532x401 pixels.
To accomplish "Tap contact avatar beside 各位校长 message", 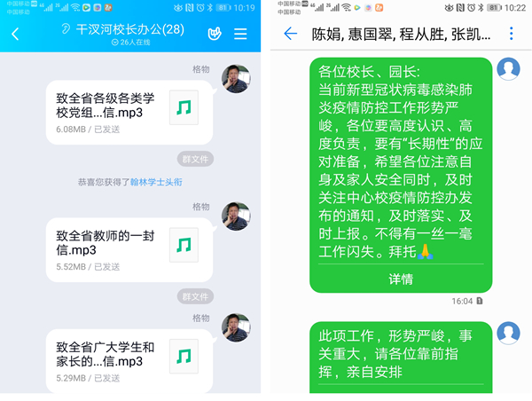I will click(x=508, y=69).
